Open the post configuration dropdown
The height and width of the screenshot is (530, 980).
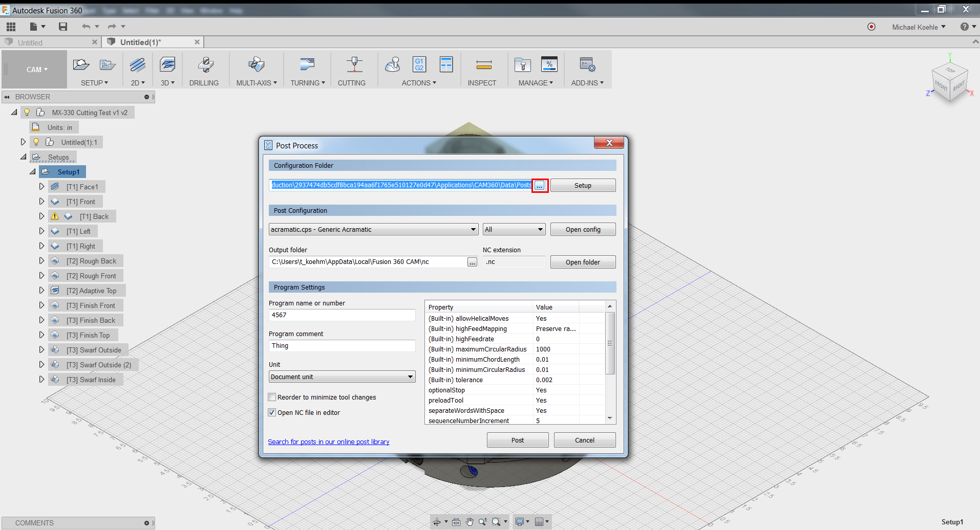click(x=373, y=229)
